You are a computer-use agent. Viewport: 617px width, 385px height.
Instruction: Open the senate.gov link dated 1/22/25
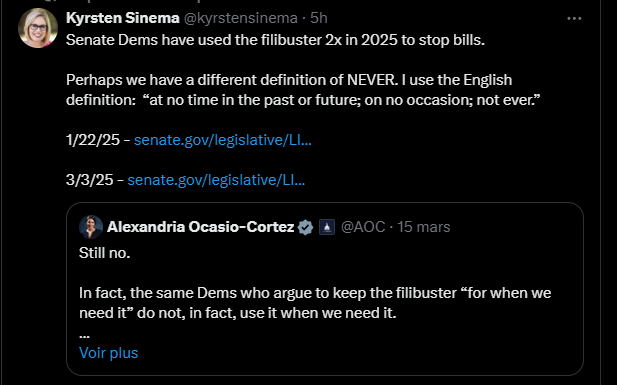(x=223, y=140)
